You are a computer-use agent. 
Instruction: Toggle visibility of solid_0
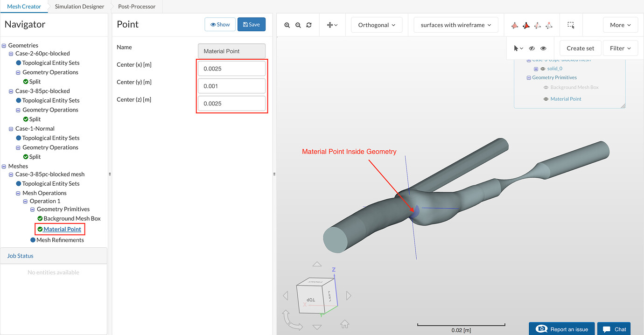point(543,69)
